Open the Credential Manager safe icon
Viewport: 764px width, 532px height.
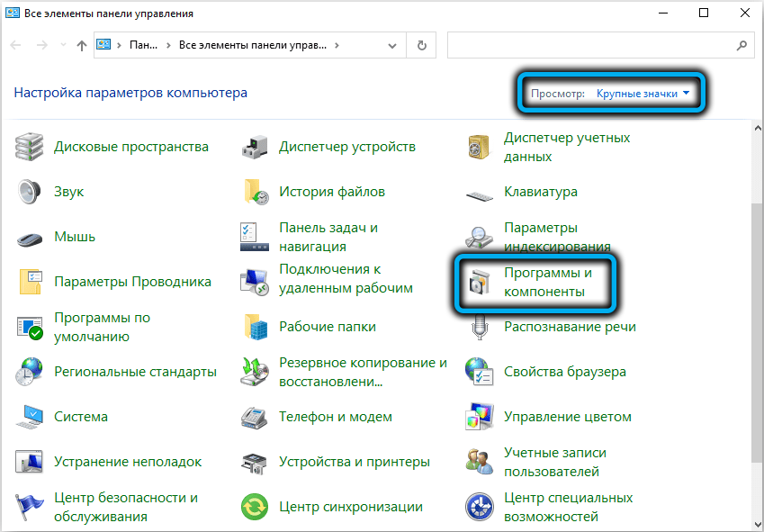(480, 147)
